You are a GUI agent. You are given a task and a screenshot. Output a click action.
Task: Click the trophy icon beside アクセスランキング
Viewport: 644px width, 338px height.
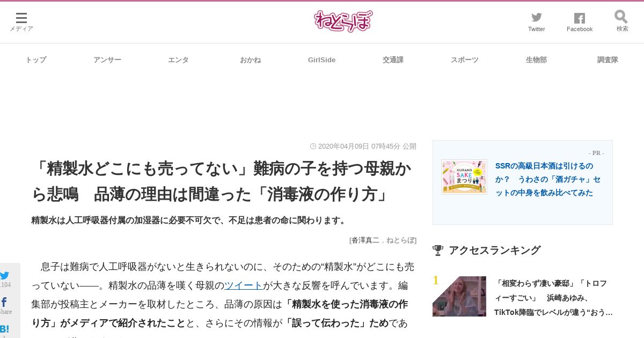click(x=438, y=250)
